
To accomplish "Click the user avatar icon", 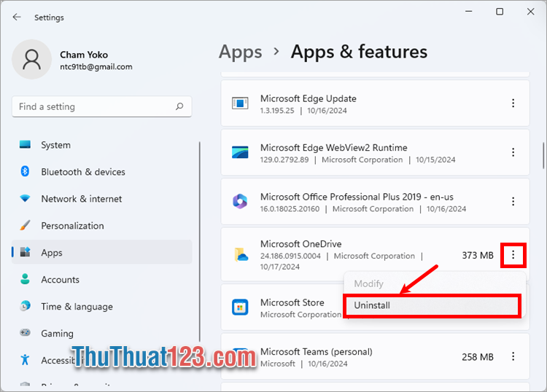I will pos(32,59).
